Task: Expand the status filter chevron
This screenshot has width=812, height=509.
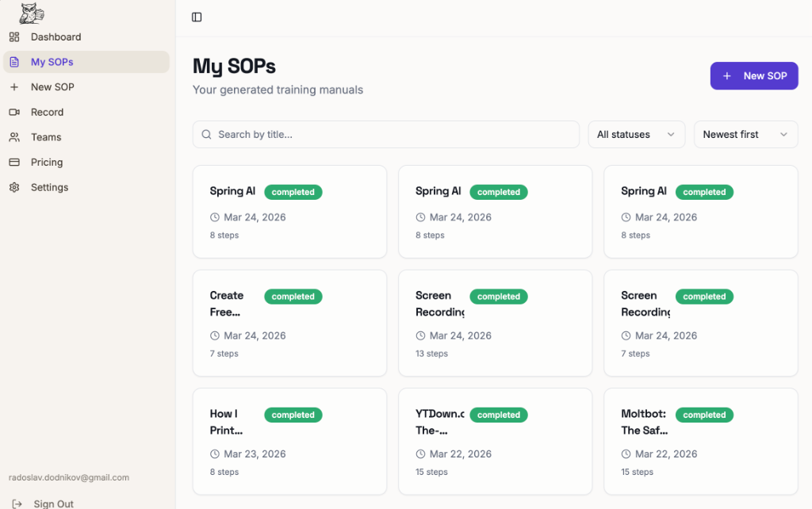Action: tap(672, 134)
